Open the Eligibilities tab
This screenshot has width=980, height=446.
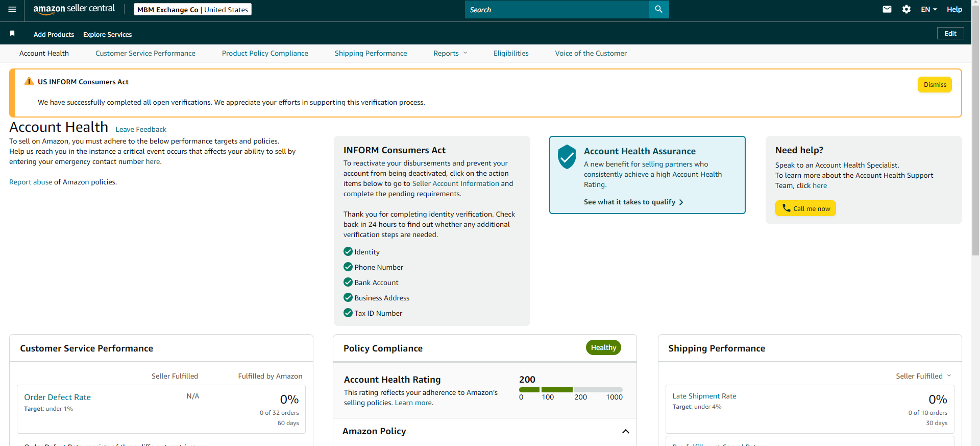(511, 53)
